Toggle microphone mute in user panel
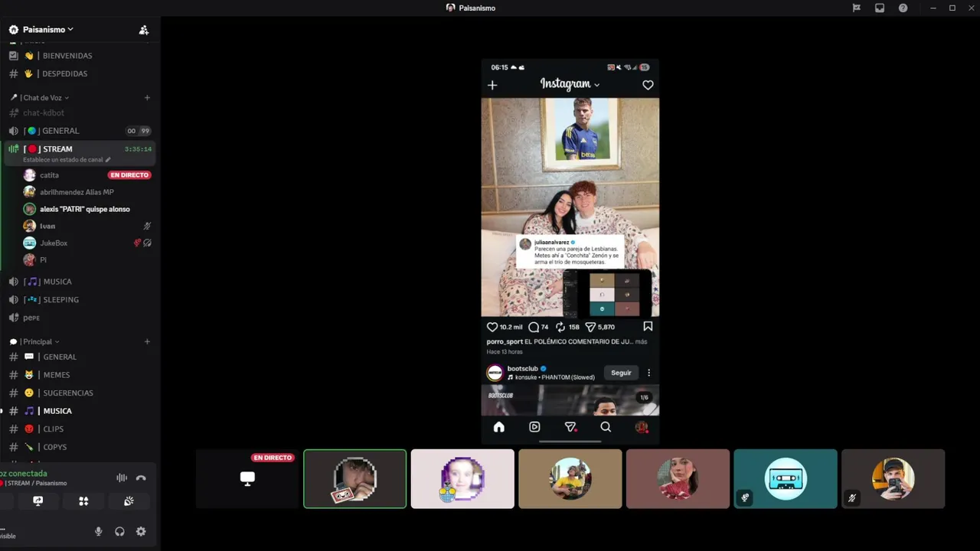This screenshot has width=980, height=551. click(x=98, y=531)
